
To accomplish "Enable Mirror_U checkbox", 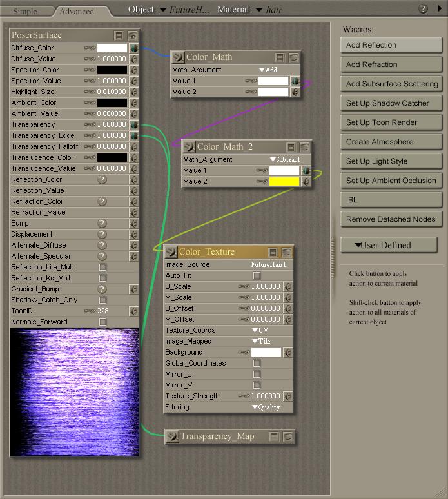I will (257, 374).
